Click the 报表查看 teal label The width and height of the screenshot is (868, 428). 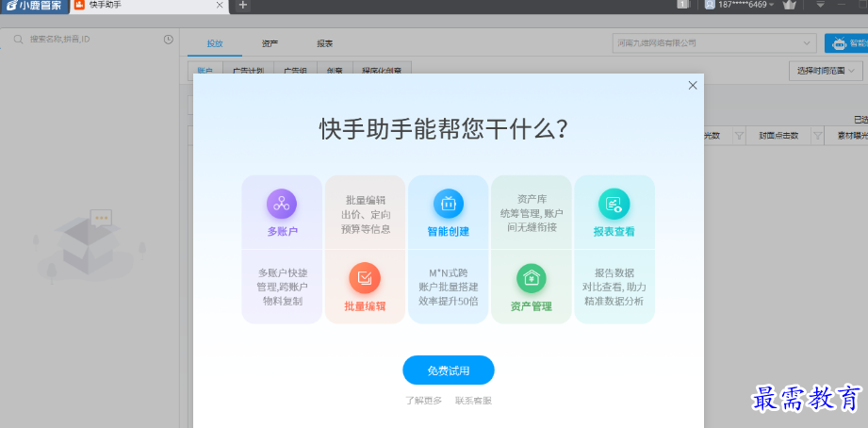click(614, 232)
